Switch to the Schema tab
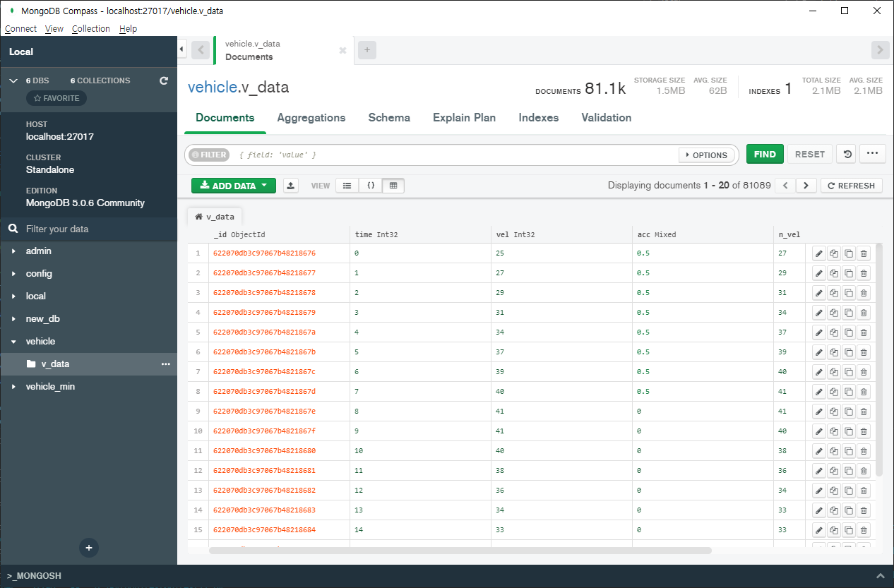 coord(389,118)
